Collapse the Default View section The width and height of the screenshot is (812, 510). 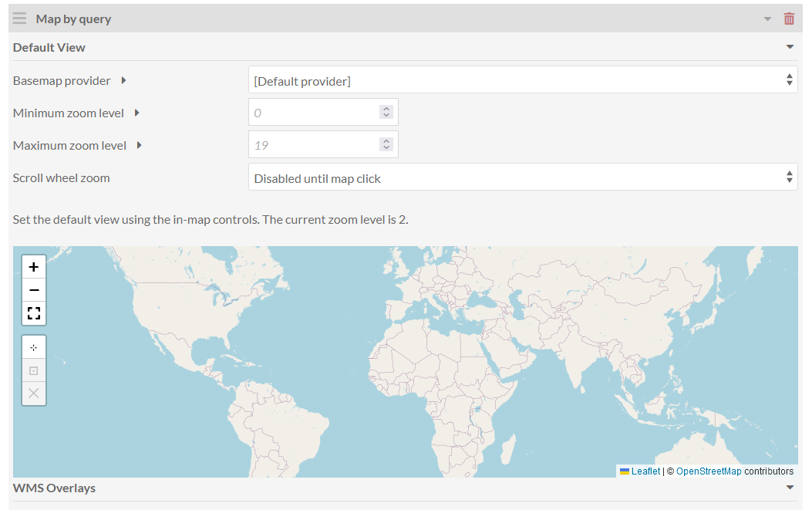coord(790,47)
